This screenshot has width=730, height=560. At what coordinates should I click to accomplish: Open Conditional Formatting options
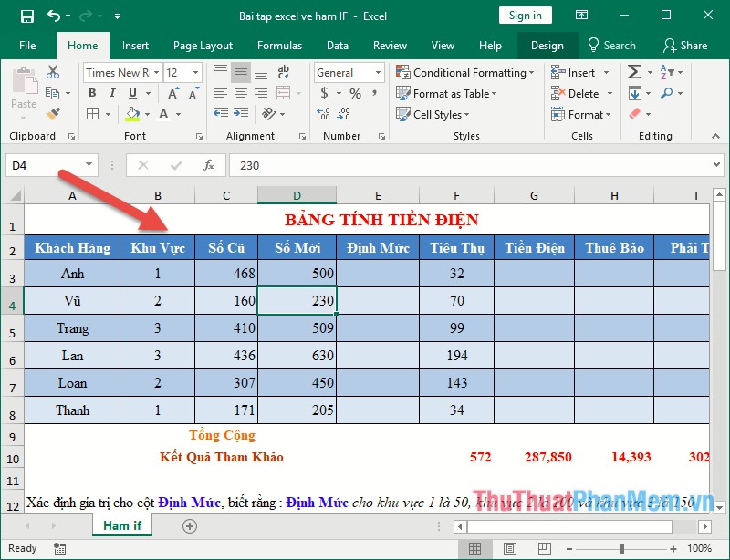point(465,72)
